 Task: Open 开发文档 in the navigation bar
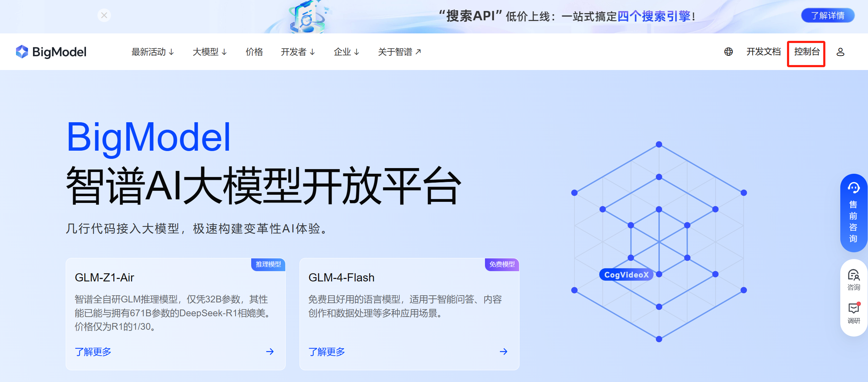click(764, 52)
